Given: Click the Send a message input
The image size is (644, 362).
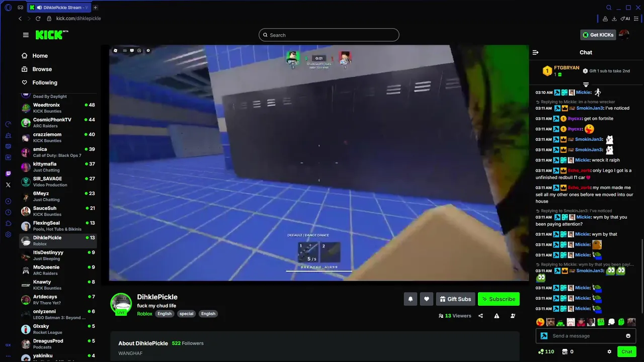Looking at the screenshot, I should (586, 336).
